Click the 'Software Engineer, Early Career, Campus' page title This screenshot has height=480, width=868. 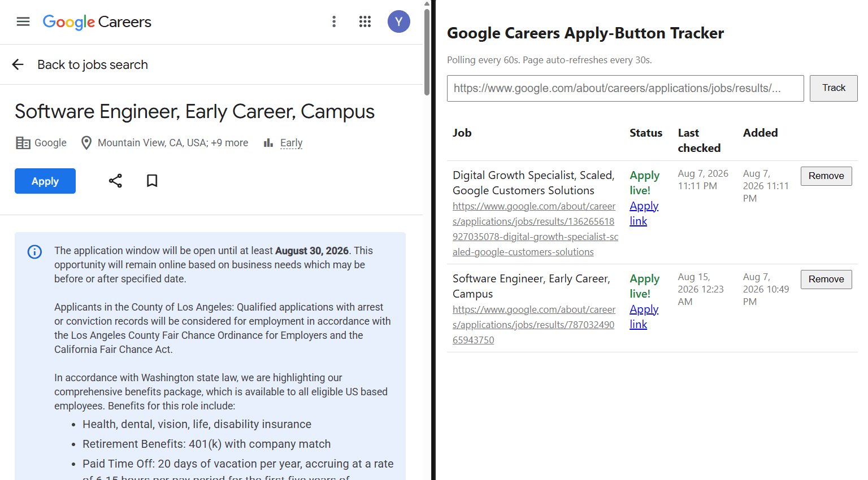click(x=194, y=111)
